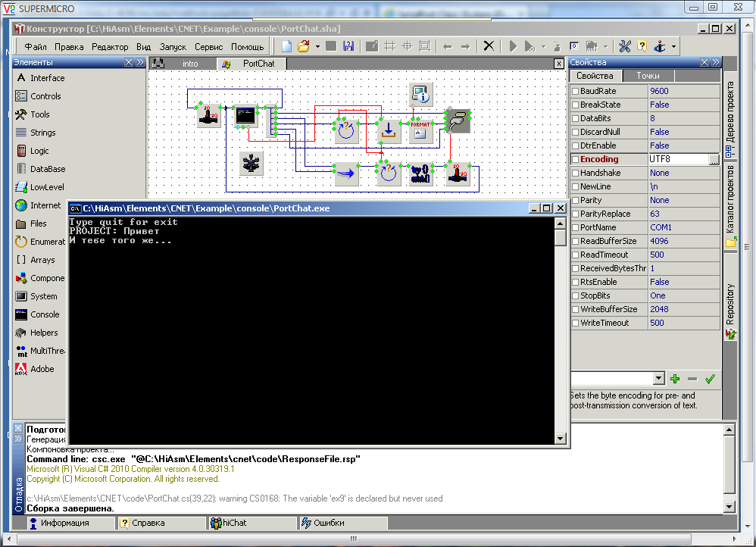The width and height of the screenshot is (756, 547).
Task: Select the Internet element category
Action: [x=45, y=205]
